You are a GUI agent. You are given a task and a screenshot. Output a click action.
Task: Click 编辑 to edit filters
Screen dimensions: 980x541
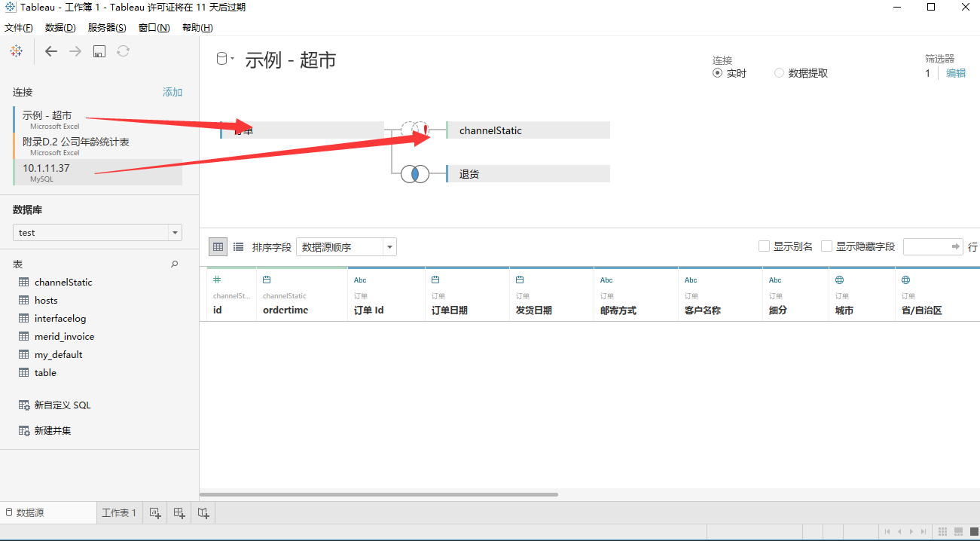956,73
